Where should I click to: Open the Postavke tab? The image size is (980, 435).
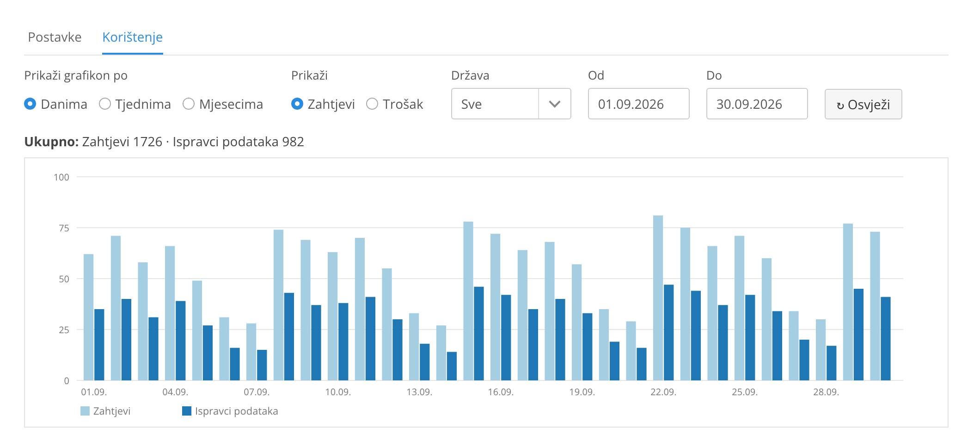[55, 37]
